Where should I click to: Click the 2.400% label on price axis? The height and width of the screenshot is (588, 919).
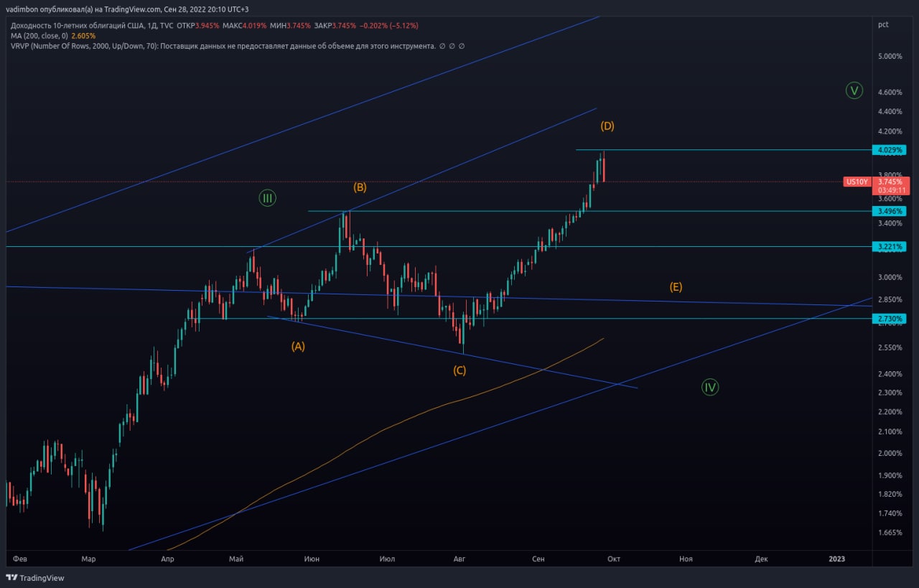[x=890, y=374]
